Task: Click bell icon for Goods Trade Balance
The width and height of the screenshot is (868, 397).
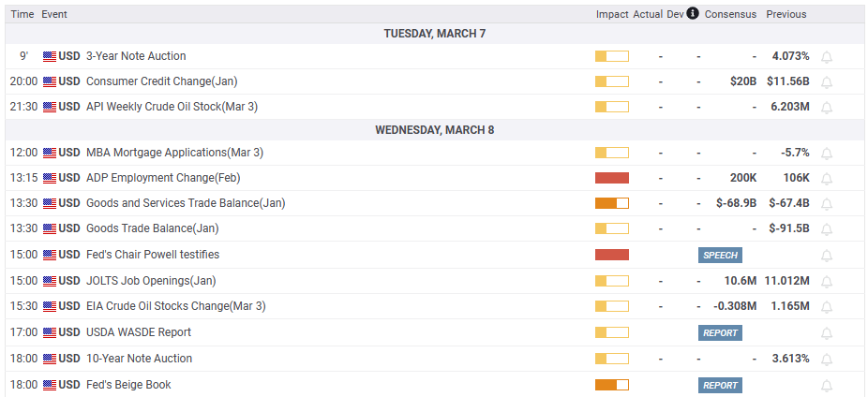Action: [827, 228]
